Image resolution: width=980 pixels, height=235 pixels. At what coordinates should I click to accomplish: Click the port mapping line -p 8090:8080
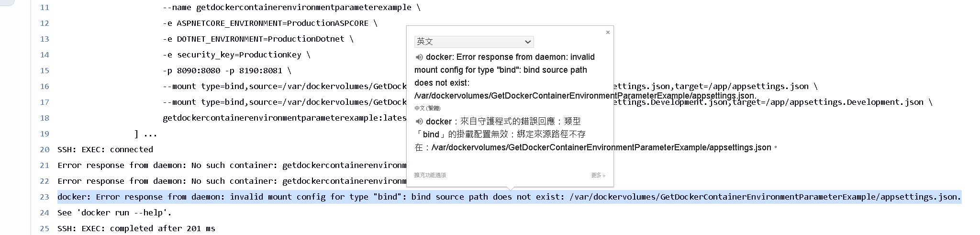227,70
